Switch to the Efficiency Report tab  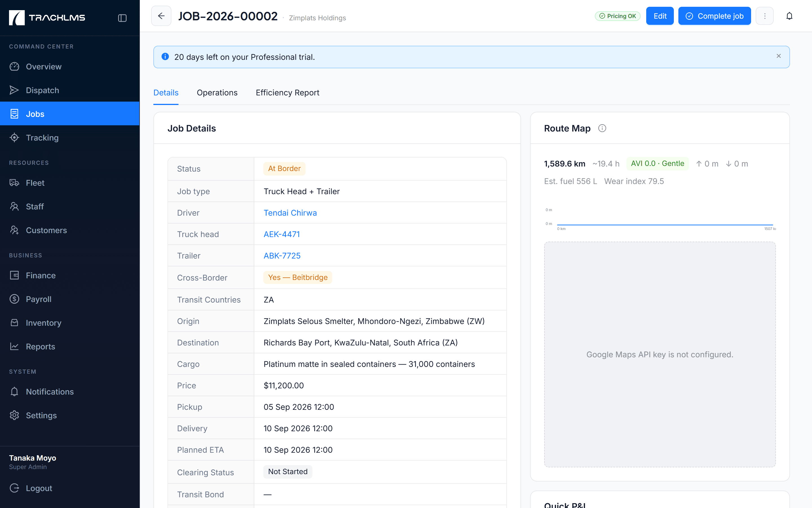288,93
